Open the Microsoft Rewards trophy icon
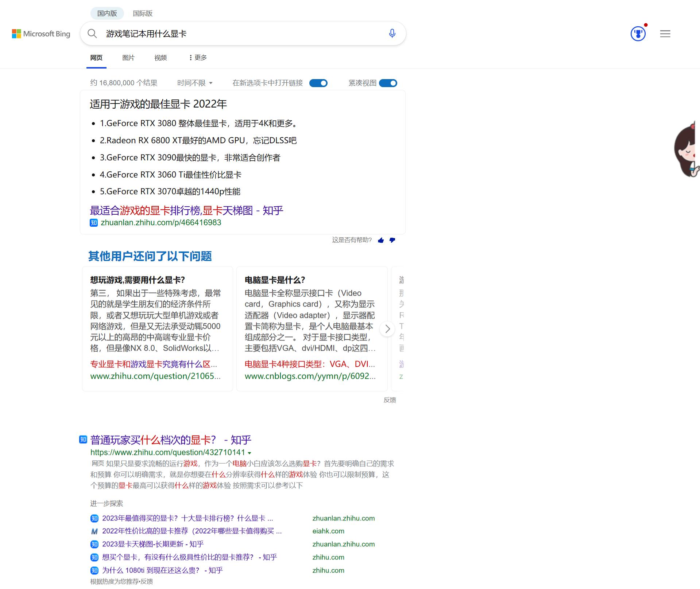The width and height of the screenshot is (700, 589). [x=638, y=33]
